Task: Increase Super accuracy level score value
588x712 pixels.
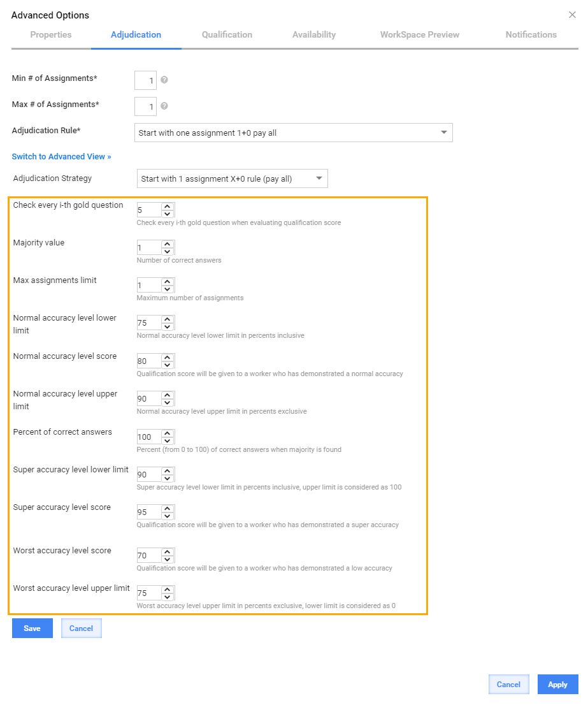Action: (x=168, y=509)
